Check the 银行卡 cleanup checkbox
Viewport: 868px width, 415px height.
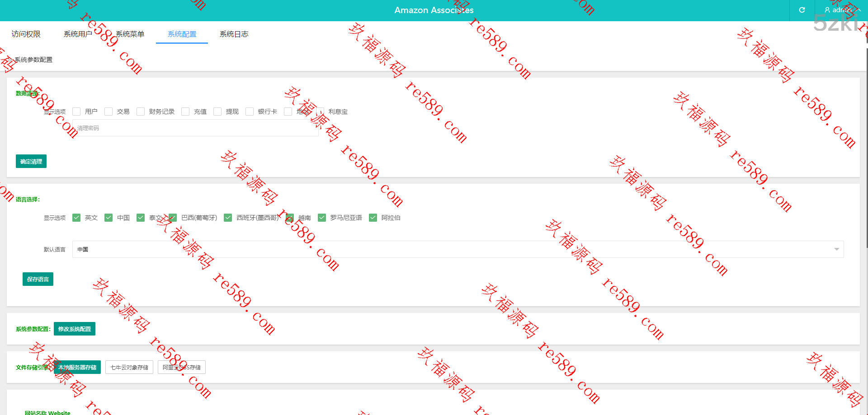coord(250,112)
